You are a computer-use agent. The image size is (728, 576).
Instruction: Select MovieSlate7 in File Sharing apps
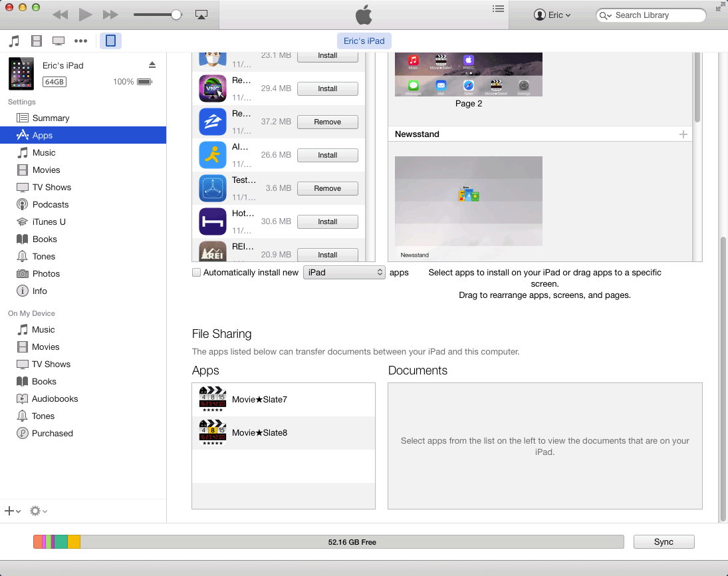pos(259,400)
